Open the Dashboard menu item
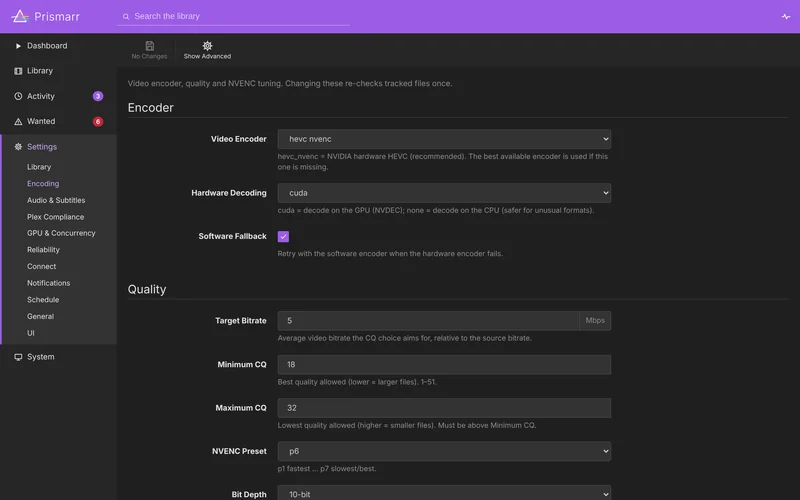Screen dimensions: 800x500 pos(47,46)
